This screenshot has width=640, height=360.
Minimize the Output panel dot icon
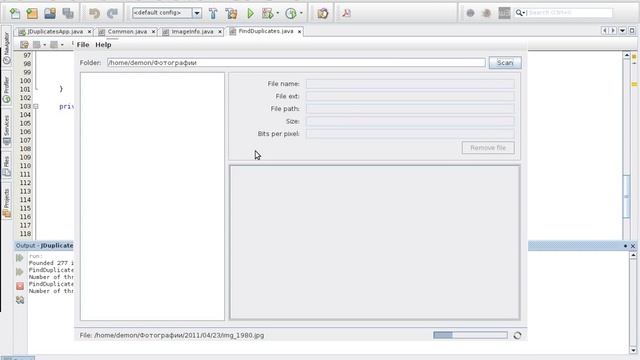(x=625, y=246)
